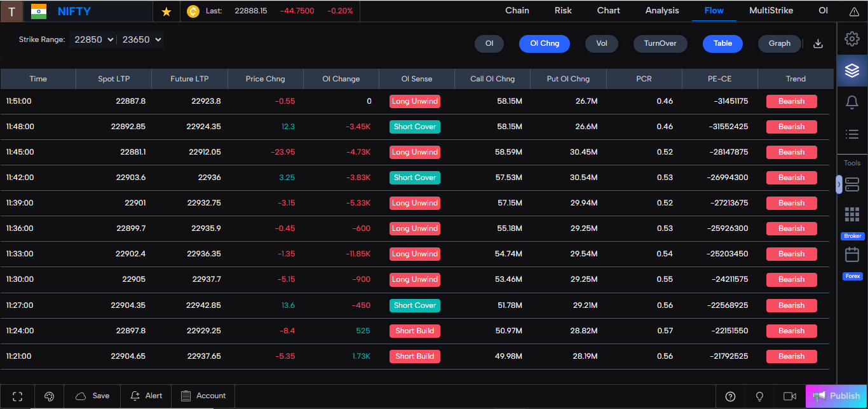Open the lower strike range dropdown showing 22850
The image size is (868, 409).
coord(93,39)
